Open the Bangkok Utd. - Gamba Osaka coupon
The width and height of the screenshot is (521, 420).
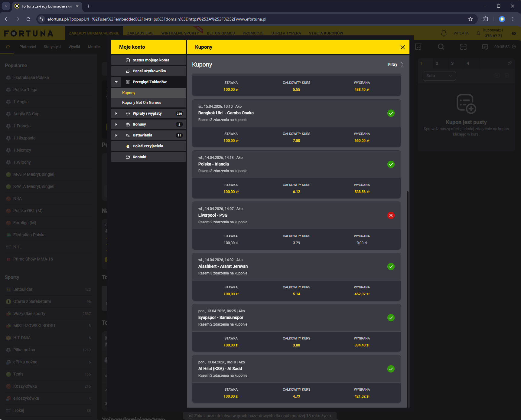coord(296,123)
